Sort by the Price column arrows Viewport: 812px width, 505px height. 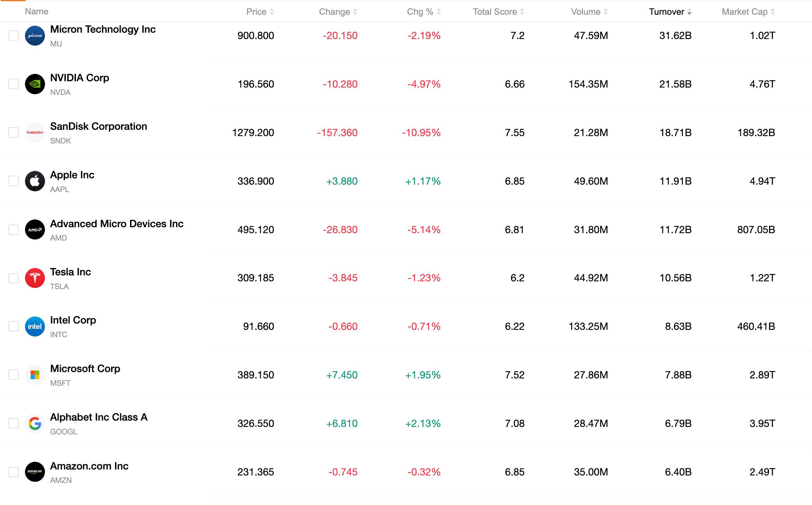click(272, 12)
